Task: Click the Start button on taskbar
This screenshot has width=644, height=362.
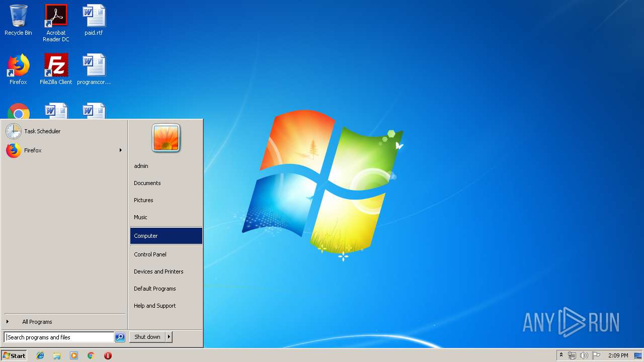Action: pos(14,355)
